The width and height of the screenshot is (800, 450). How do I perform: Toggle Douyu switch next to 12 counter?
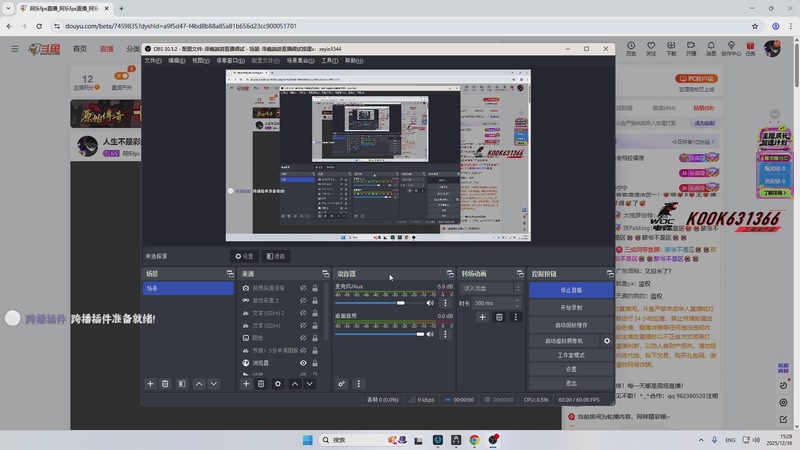pyautogui.click(x=121, y=76)
